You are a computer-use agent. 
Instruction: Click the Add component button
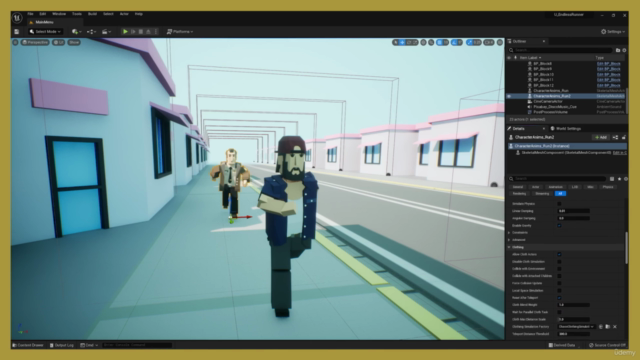(x=601, y=137)
